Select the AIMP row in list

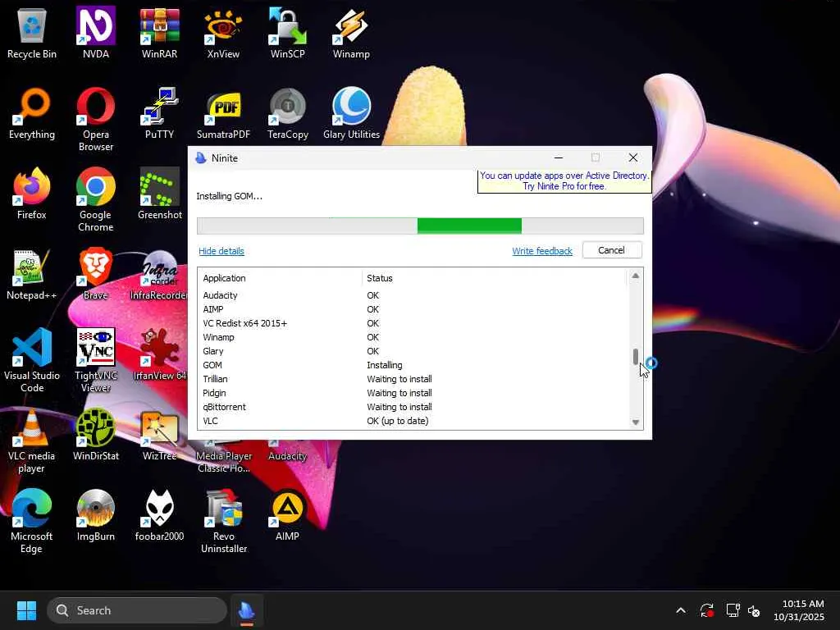pos(413,309)
